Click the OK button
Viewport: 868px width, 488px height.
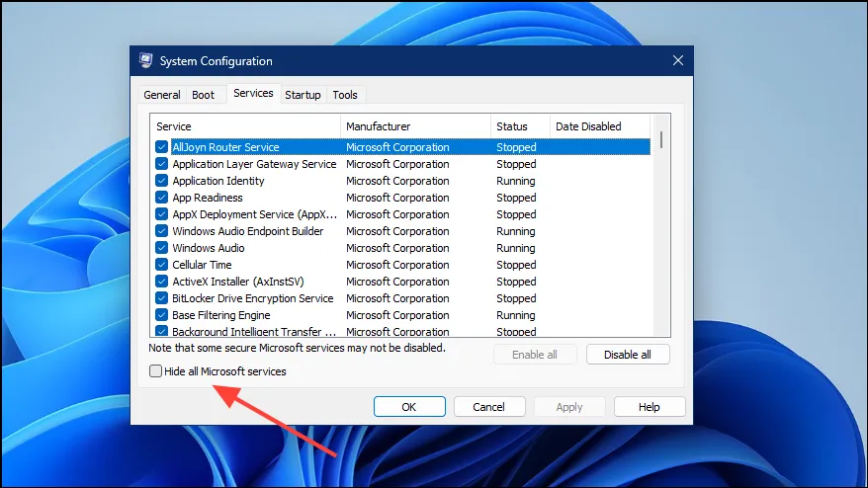click(409, 407)
